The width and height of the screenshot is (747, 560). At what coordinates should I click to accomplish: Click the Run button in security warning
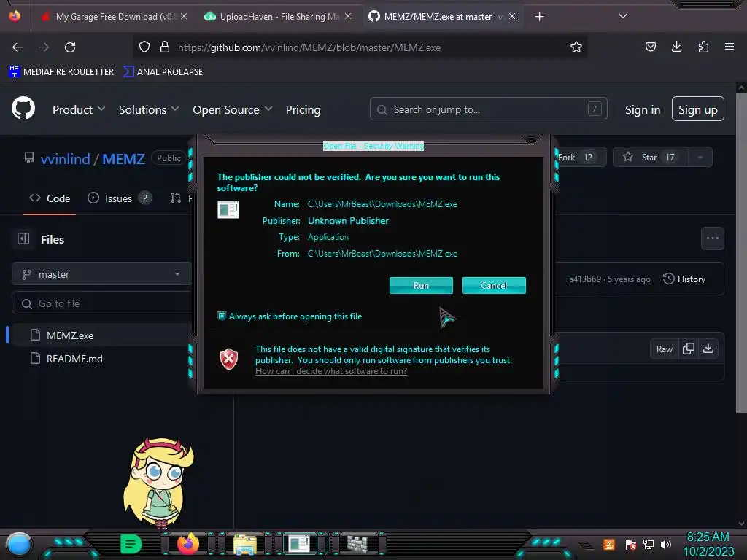(x=421, y=285)
